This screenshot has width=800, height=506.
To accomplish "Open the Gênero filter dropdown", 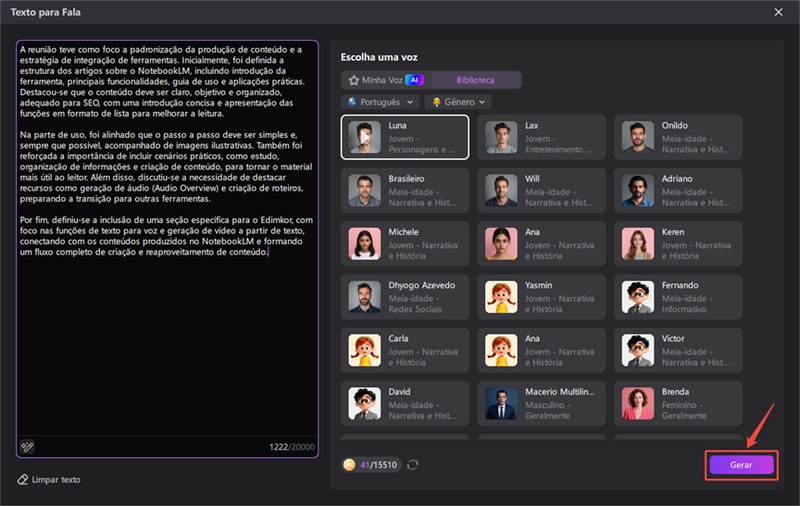I will [x=458, y=102].
